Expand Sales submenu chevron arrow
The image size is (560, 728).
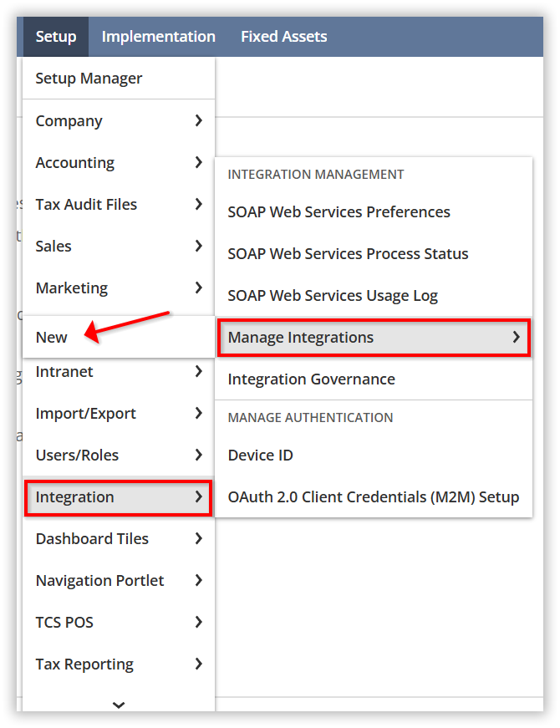tap(199, 246)
